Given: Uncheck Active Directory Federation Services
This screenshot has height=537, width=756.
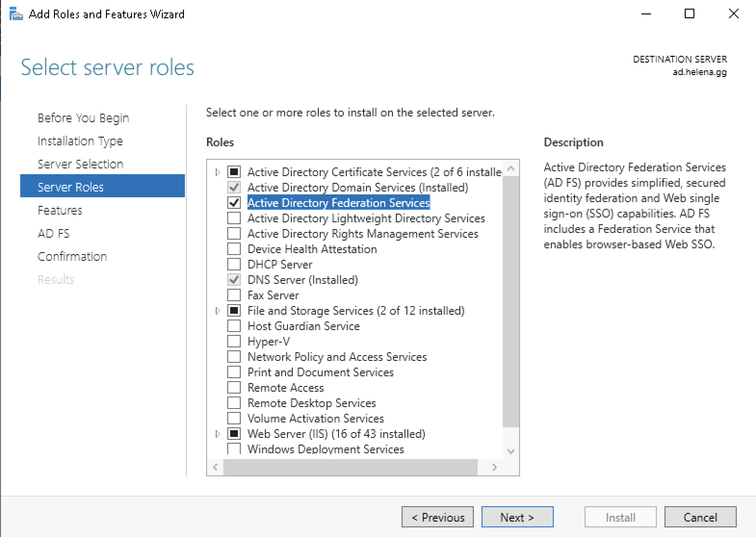Looking at the screenshot, I should click(234, 203).
